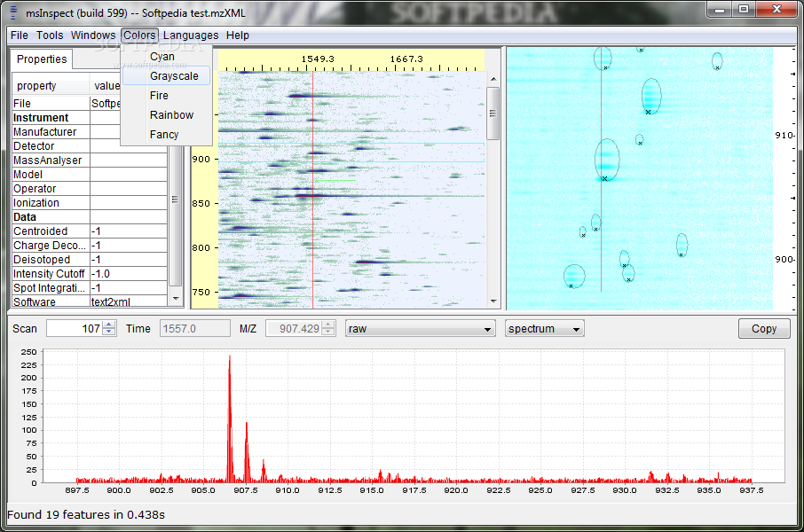Click the M/Z value field

tap(294, 329)
